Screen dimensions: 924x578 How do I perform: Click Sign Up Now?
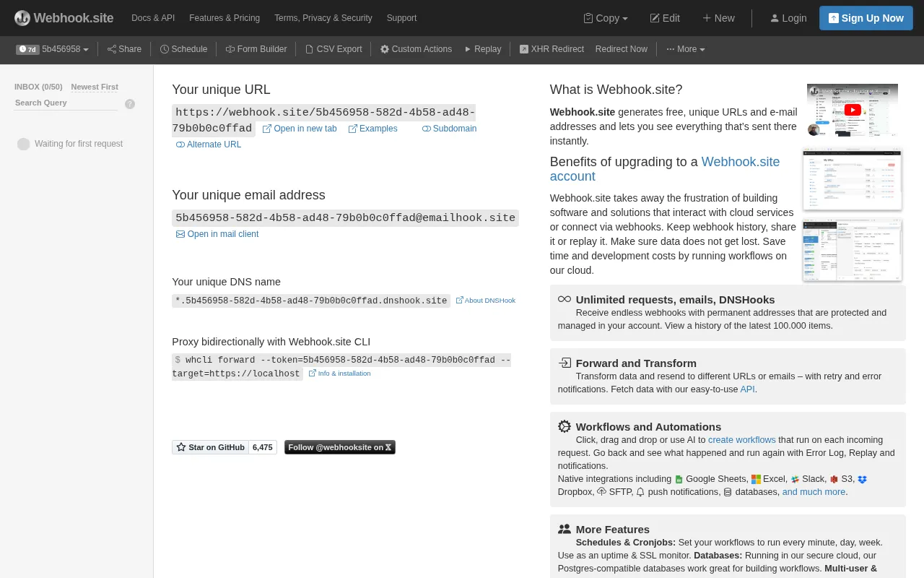click(x=866, y=18)
